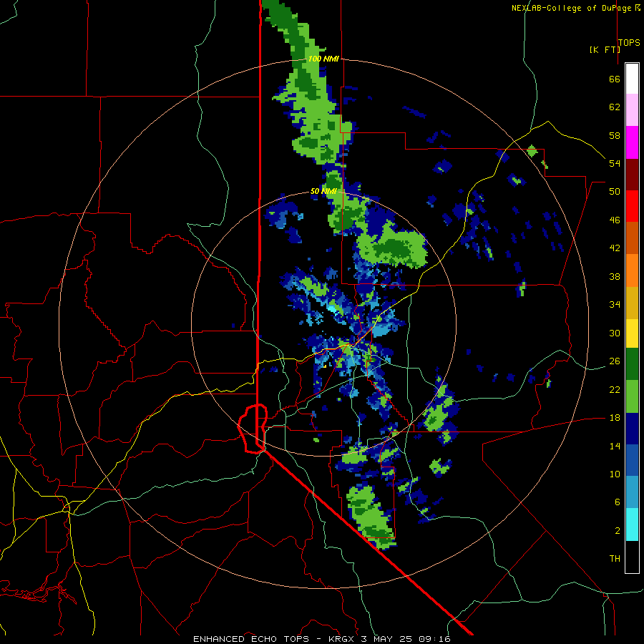644x644 pixels.
Task: Click the navy 14 kft legend swatch
Action: (632, 429)
